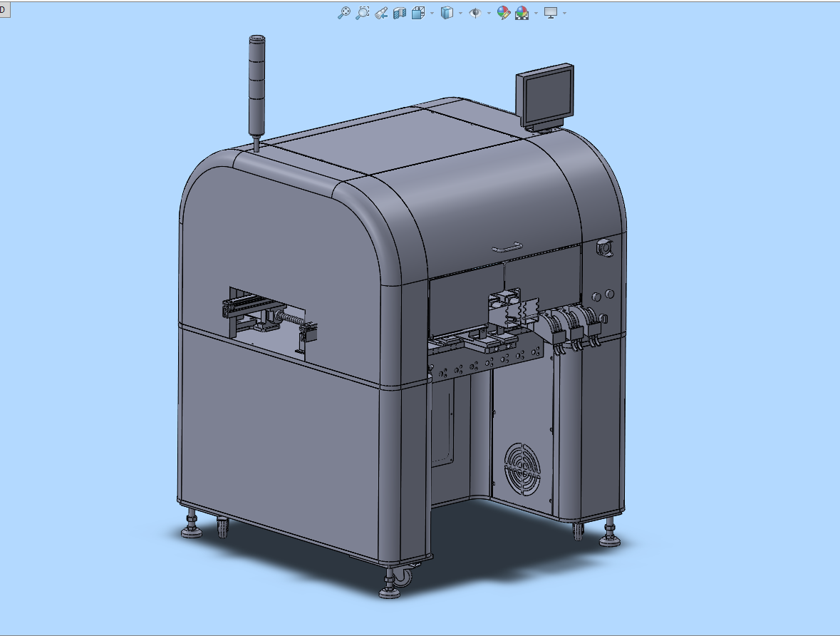Click the Apply Scene icon
The image size is (840, 636).
coord(522,13)
